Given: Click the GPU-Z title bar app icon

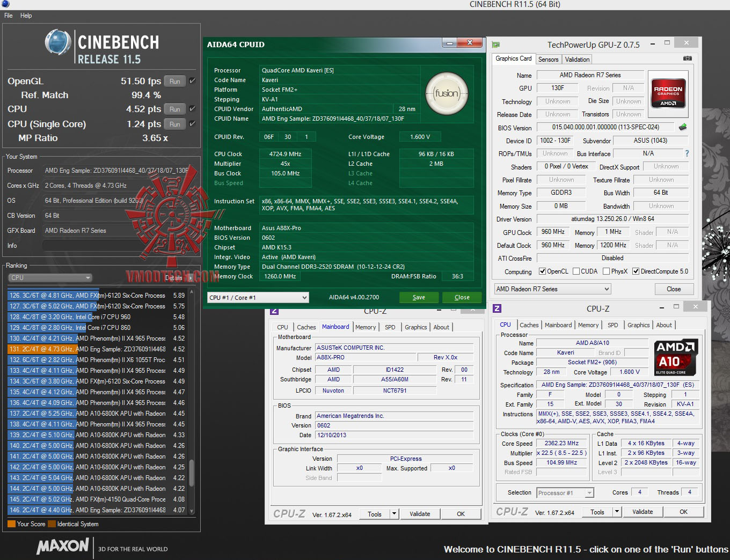Looking at the screenshot, I should [x=496, y=45].
